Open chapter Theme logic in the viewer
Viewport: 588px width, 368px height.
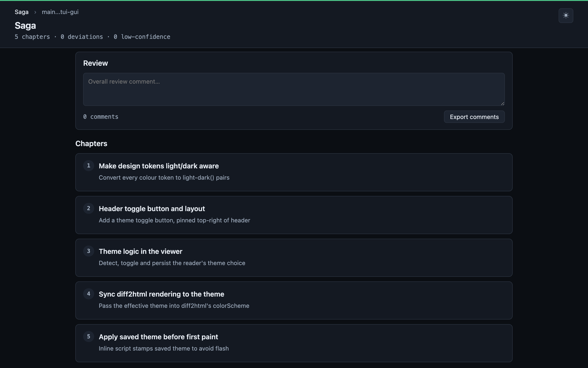[x=294, y=258]
